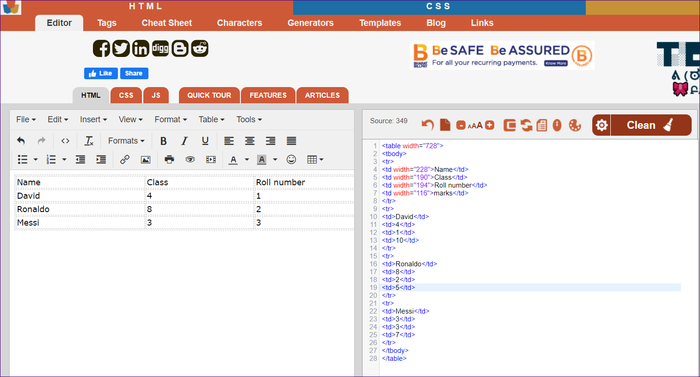This screenshot has height=377, width=700.
Task: Insert a bullet list
Action: click(22, 159)
